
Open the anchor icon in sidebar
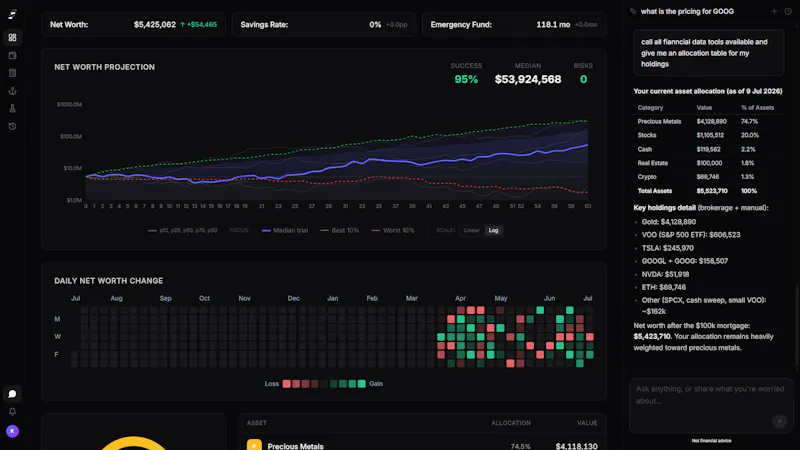point(12,91)
